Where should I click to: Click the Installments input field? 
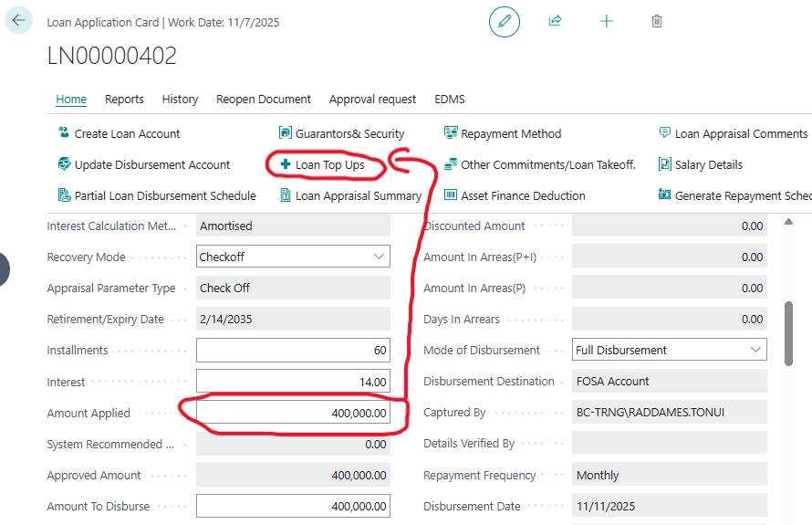[293, 351]
